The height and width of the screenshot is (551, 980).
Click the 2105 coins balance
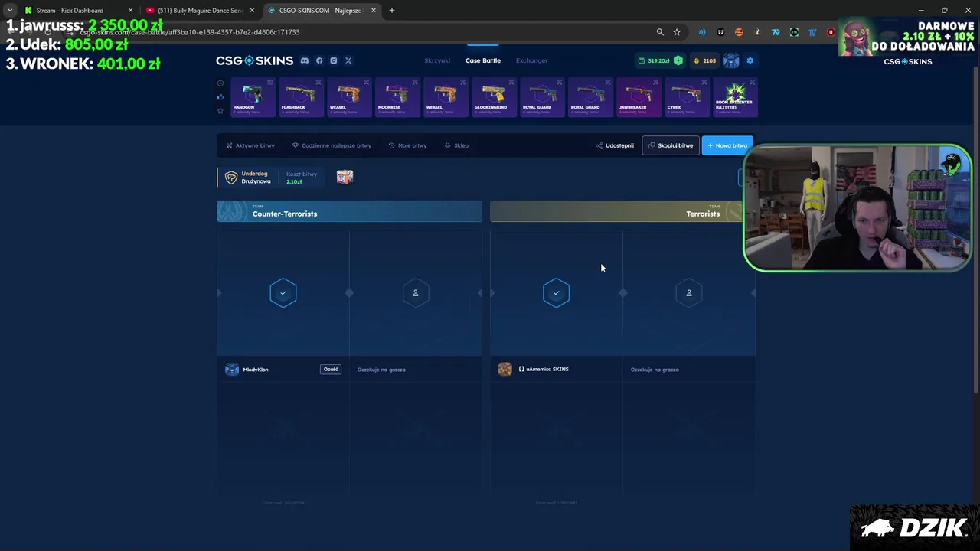pyautogui.click(x=705, y=60)
